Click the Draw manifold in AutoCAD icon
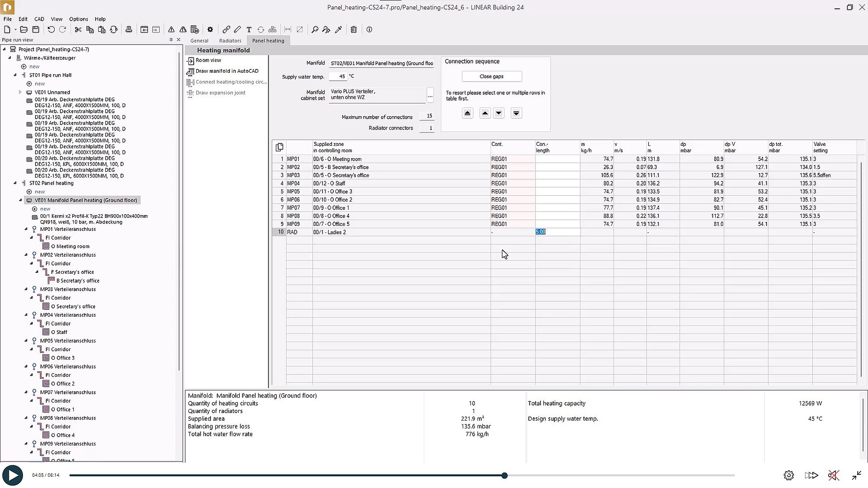The image size is (868, 488). [x=190, y=71]
